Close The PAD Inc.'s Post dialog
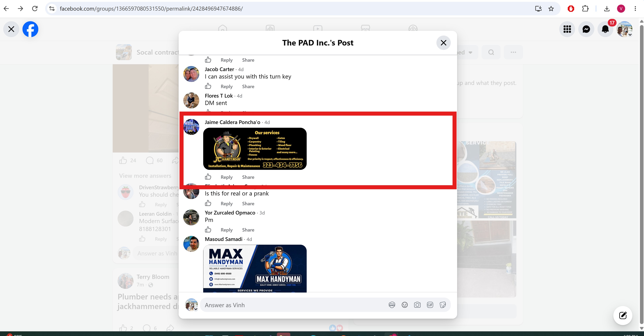This screenshot has height=336, width=644. (443, 43)
